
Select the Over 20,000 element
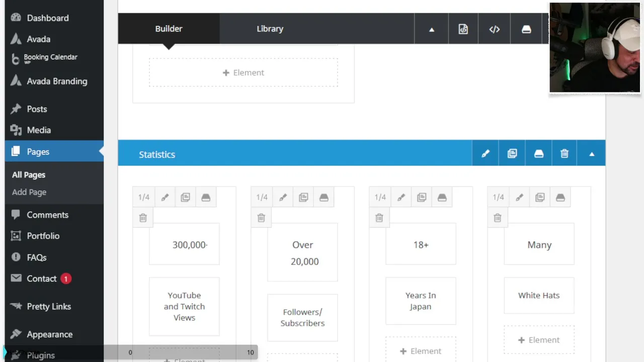(x=302, y=253)
